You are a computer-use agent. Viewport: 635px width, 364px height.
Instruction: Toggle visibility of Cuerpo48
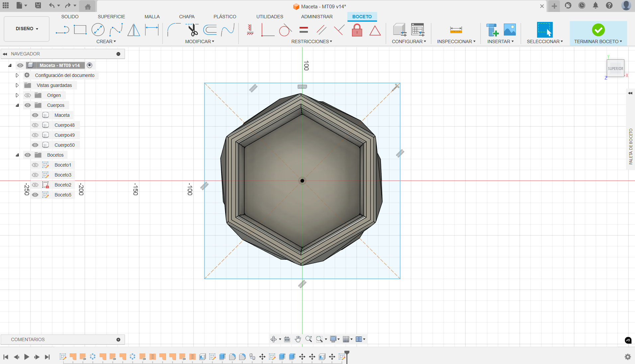(35, 125)
